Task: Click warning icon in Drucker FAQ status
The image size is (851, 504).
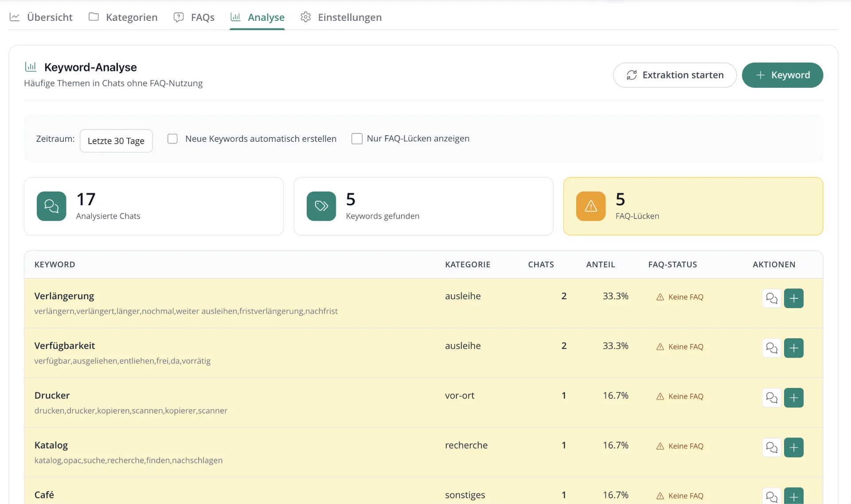Action: pyautogui.click(x=660, y=396)
